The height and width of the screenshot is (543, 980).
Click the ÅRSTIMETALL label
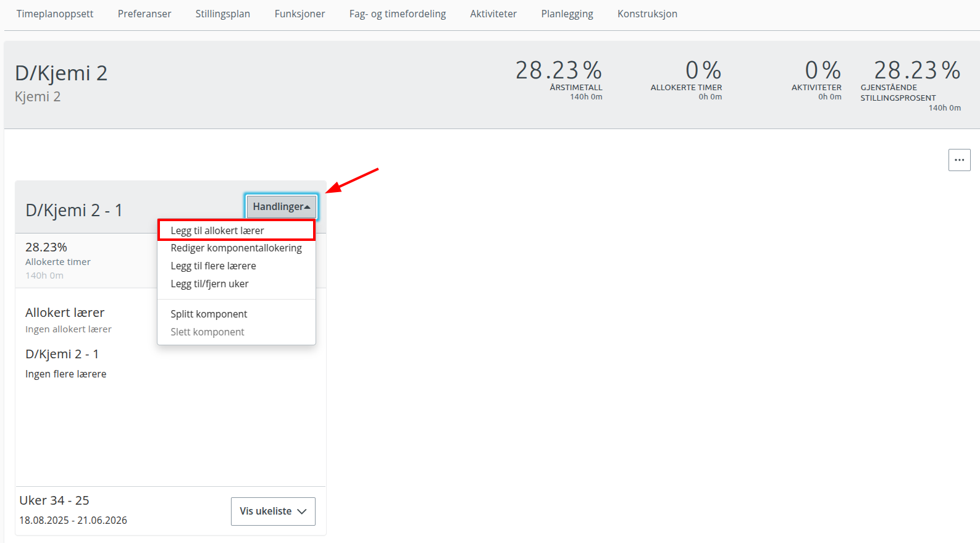576,88
